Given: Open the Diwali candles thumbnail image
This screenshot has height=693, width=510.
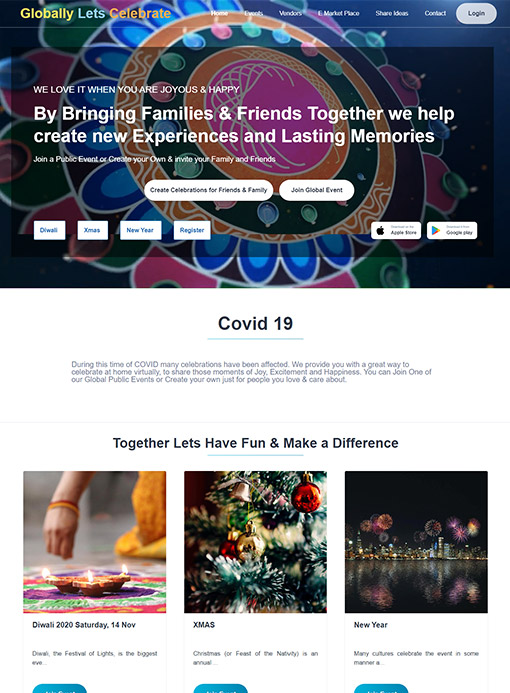Looking at the screenshot, I should click(95, 542).
